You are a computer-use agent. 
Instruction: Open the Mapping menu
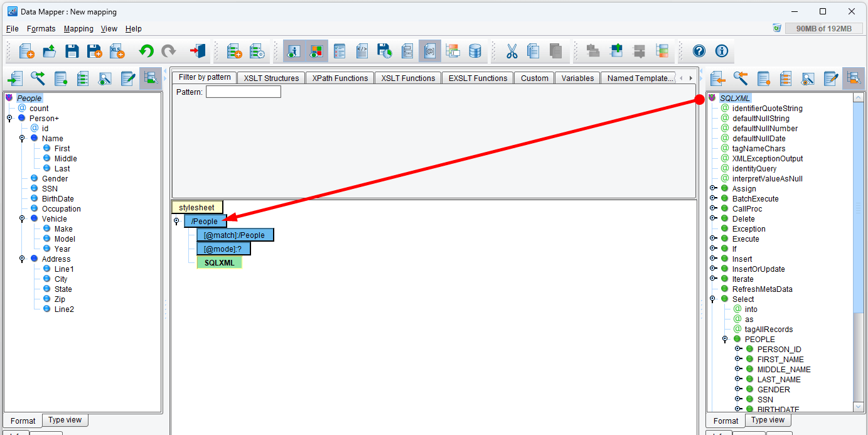(78, 29)
